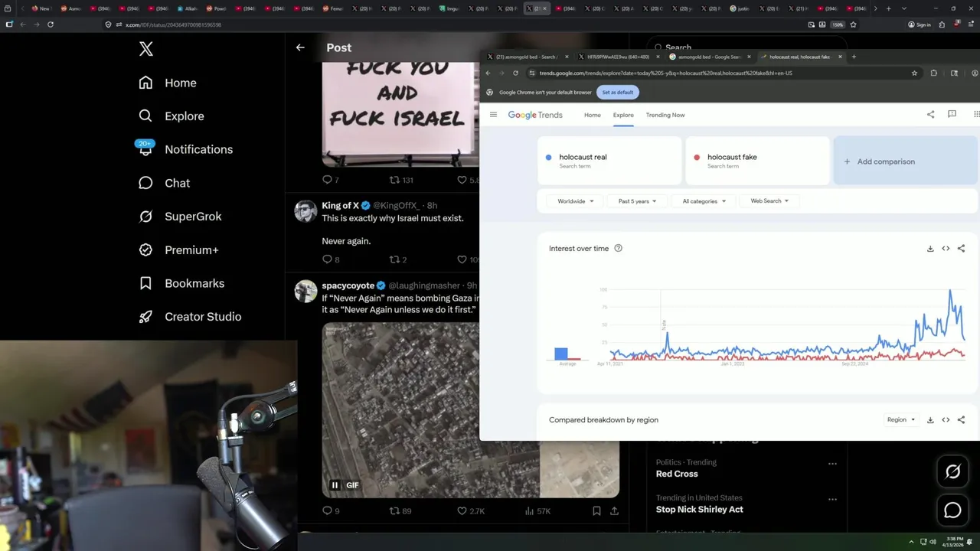Pause the GIF in spacycoyote post
Screen dimensions: 980x551
(335, 485)
